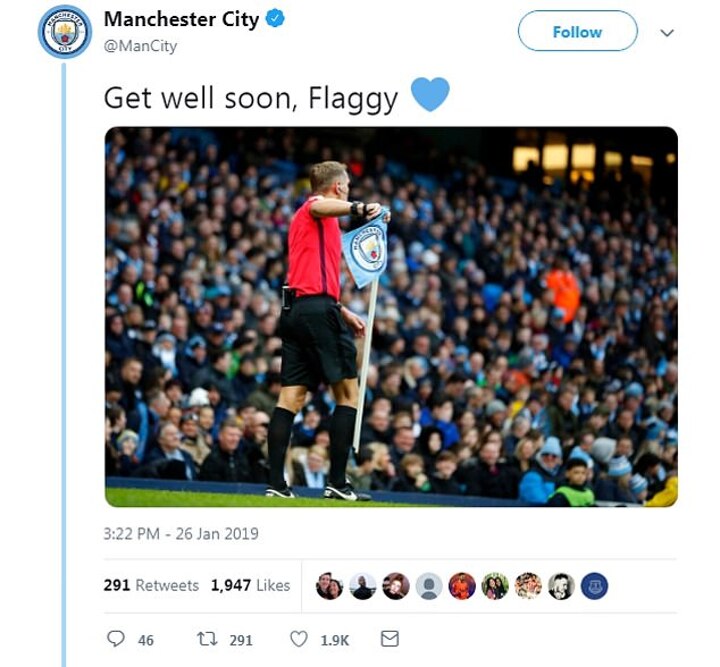Open the 3:22 PM 26 Jan 2019 timestamp
Screen dimensions: 720x667
[x=181, y=534]
